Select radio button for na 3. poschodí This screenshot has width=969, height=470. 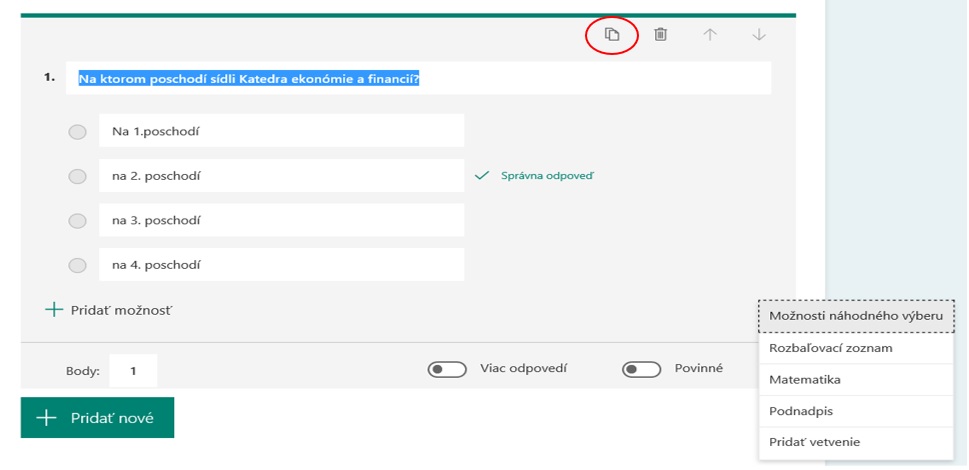coord(77,221)
